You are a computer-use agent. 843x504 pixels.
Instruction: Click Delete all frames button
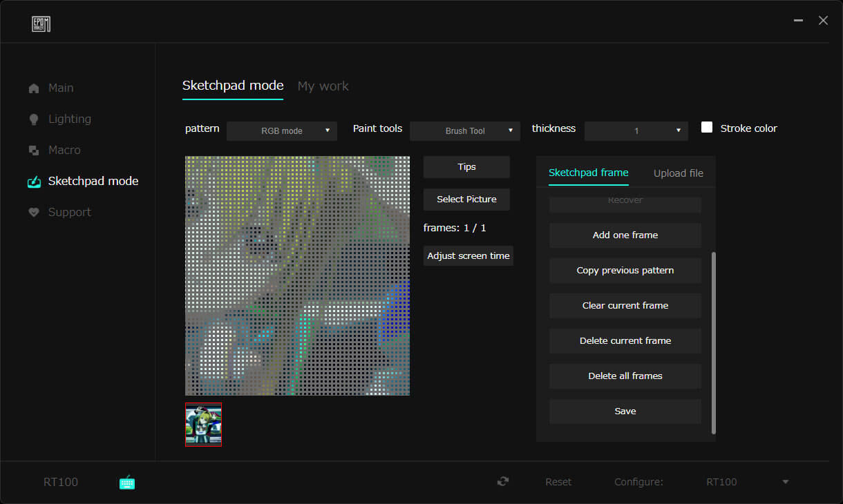(625, 376)
